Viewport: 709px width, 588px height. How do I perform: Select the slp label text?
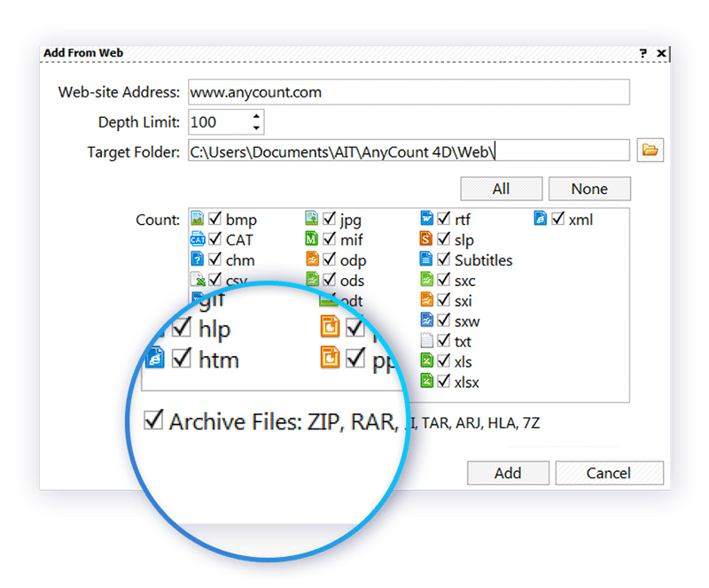click(x=464, y=241)
